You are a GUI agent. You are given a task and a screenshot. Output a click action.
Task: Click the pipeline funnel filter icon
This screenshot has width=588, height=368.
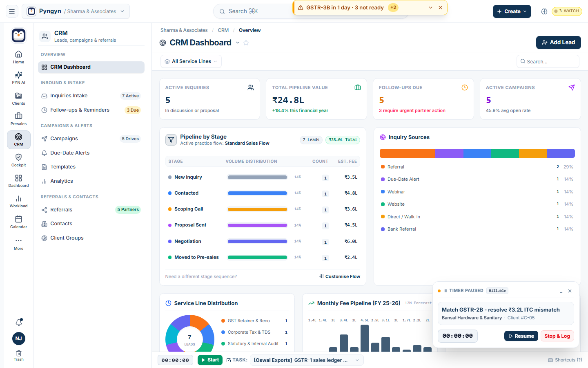(x=171, y=140)
